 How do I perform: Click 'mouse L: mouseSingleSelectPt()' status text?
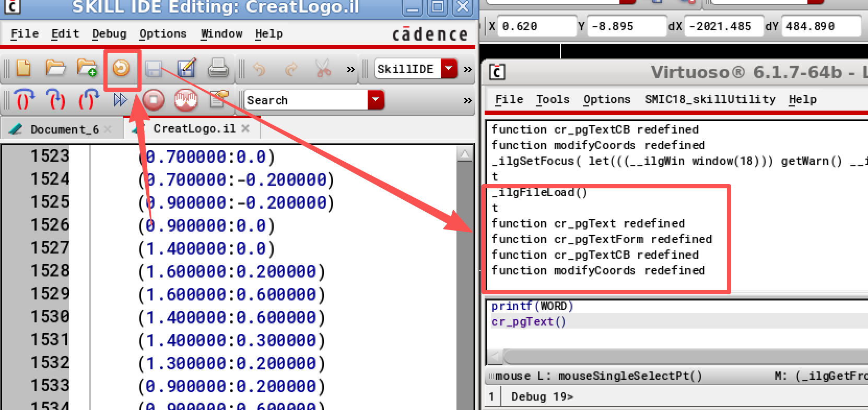pyautogui.click(x=599, y=376)
